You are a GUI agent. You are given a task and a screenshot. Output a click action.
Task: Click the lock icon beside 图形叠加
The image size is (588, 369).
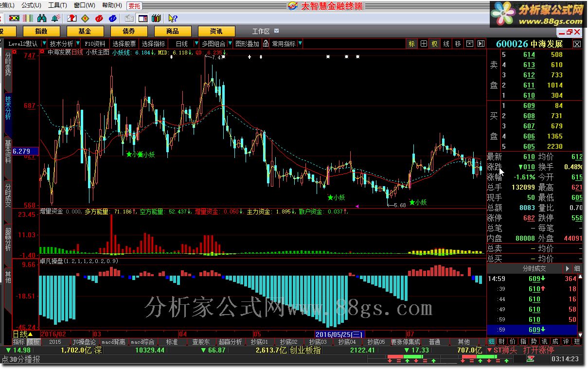(x=266, y=43)
